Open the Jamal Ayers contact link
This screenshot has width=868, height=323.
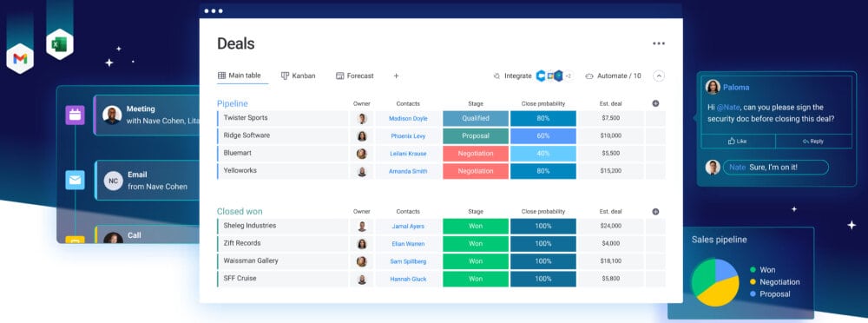tap(408, 227)
